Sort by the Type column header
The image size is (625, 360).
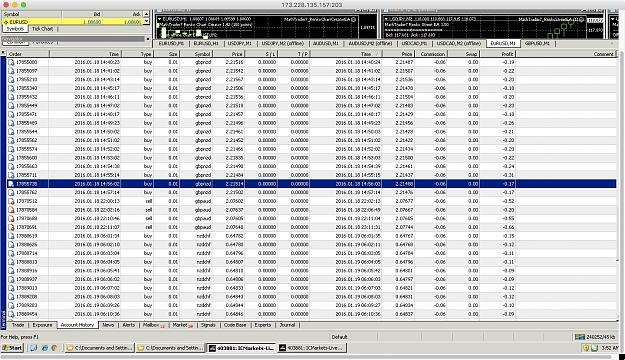138,54
